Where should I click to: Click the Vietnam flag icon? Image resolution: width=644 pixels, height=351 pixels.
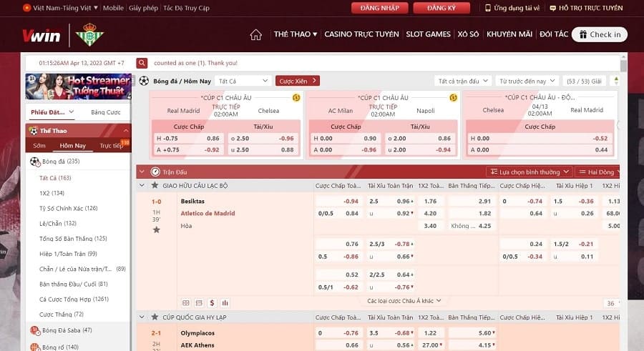[x=26, y=8]
